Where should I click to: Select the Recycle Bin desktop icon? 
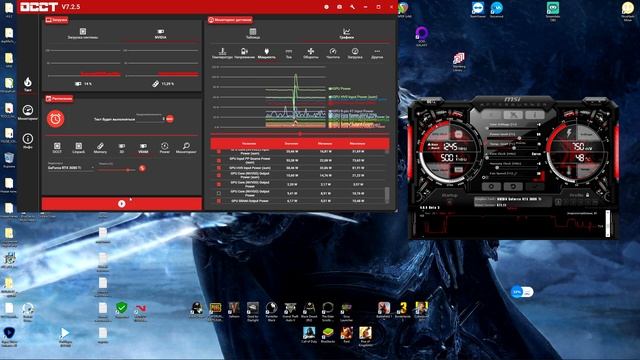coord(9,160)
